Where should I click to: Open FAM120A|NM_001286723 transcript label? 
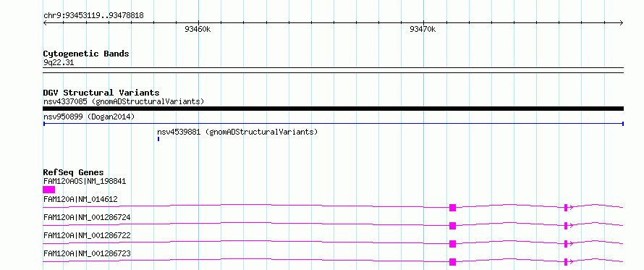(87, 253)
